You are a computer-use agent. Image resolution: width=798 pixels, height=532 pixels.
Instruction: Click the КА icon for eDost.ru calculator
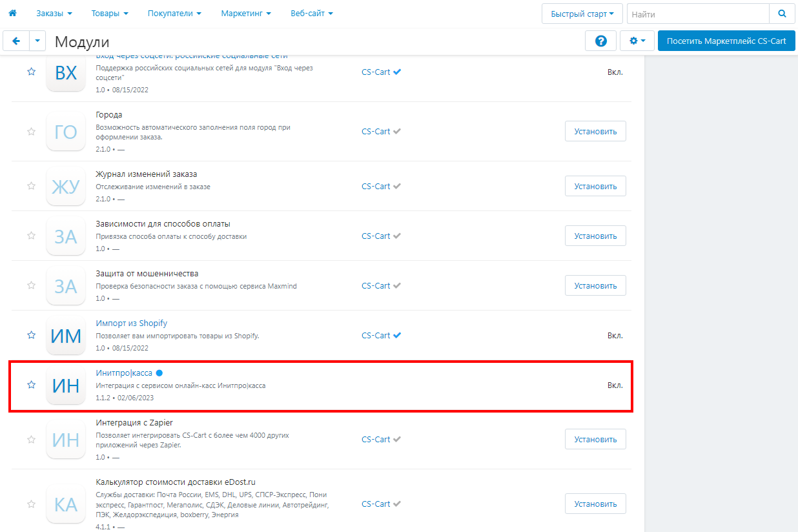pyautogui.click(x=66, y=504)
